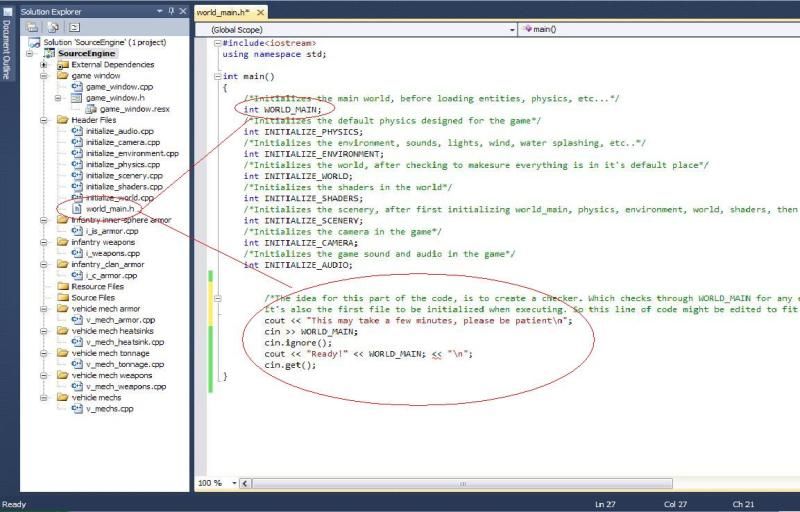Close the world_main.h tab with its X

tap(260, 12)
